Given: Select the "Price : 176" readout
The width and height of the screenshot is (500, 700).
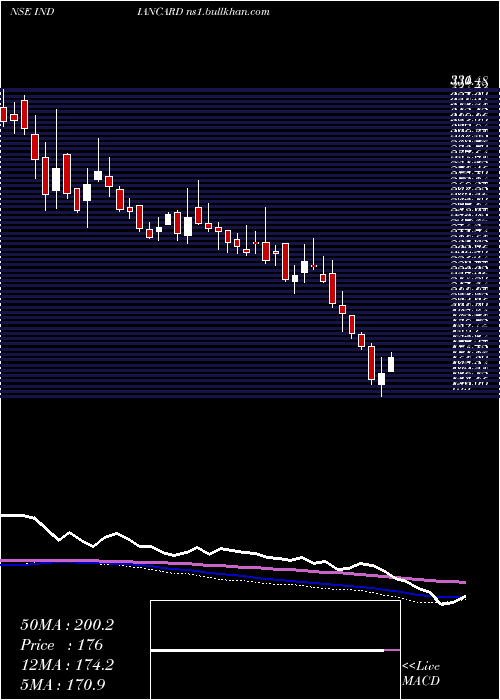Looking at the screenshot, I should pyautogui.click(x=62, y=645).
